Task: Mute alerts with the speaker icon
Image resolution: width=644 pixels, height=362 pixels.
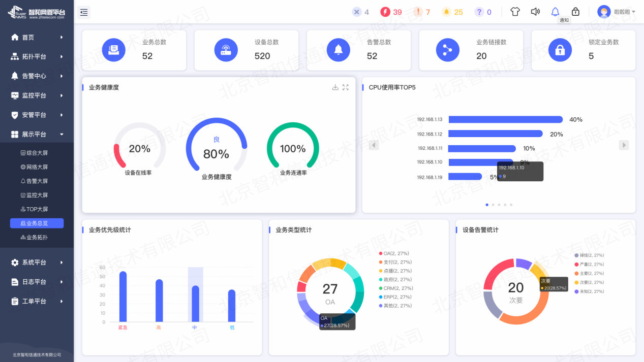Action: point(535,12)
